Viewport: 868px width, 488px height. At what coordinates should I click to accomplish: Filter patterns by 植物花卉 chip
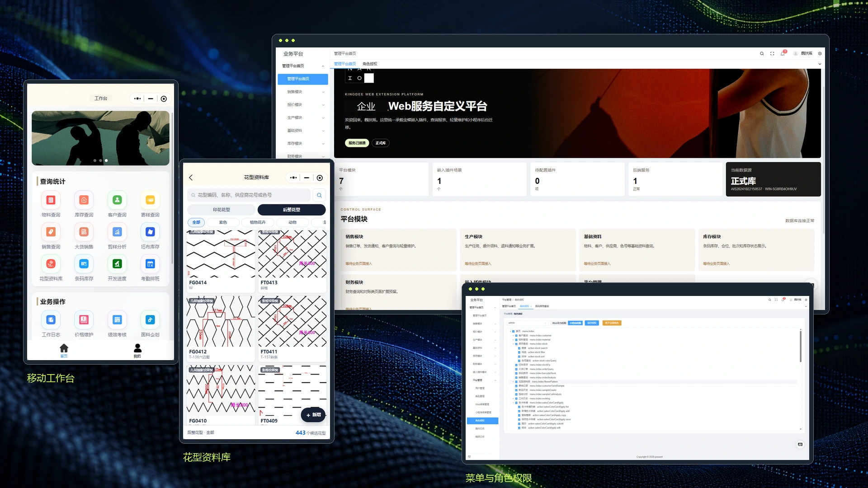coord(258,222)
